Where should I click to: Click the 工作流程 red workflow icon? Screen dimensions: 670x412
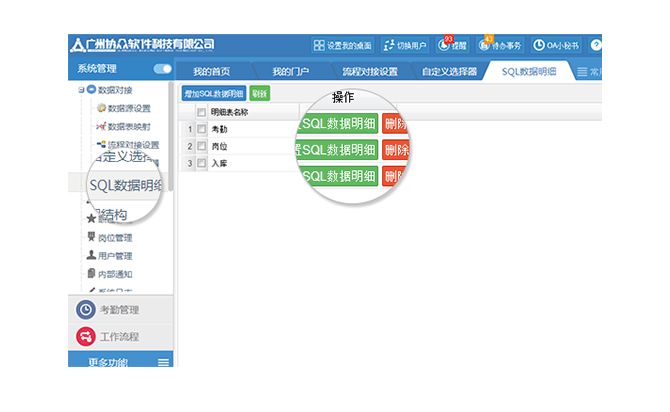coord(86,336)
